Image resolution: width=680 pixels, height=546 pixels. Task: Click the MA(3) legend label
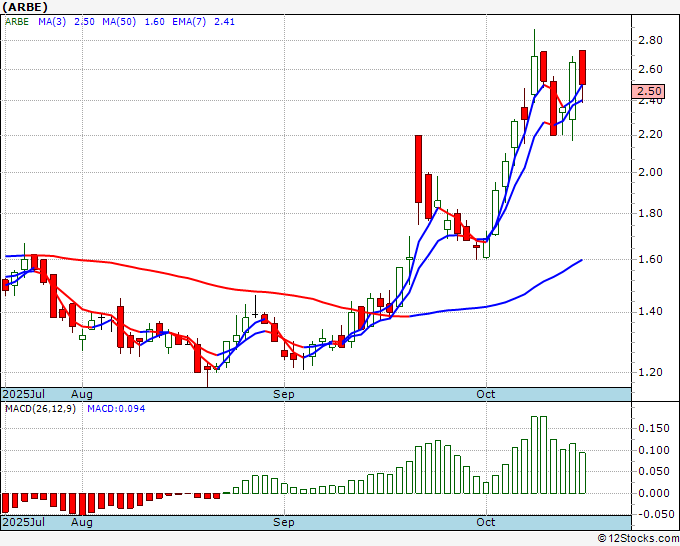click(52, 22)
